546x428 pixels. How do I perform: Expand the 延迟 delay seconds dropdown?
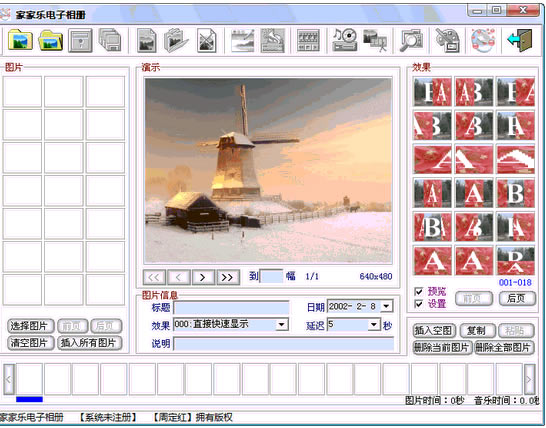(374, 325)
